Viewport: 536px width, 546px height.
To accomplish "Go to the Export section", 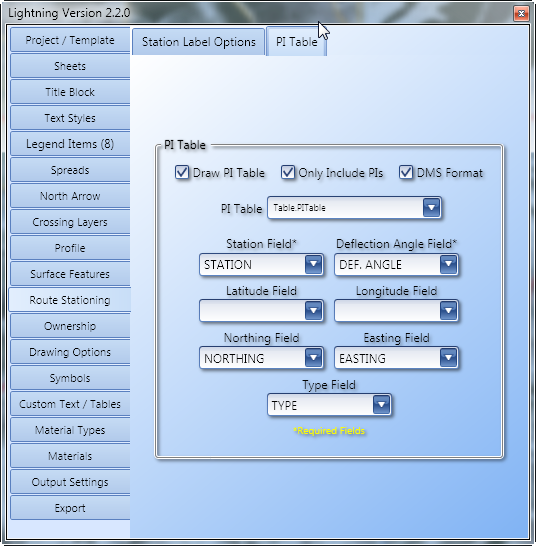I will pyautogui.click(x=70, y=508).
